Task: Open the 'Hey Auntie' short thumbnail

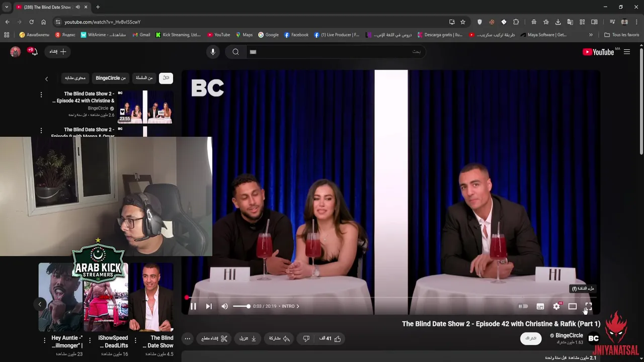Action: click(61, 297)
